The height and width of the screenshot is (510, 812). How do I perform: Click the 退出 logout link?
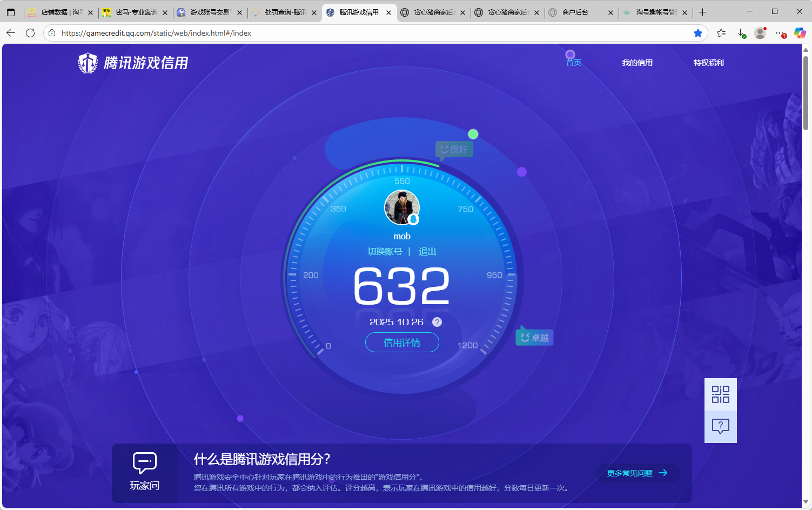[x=427, y=251]
